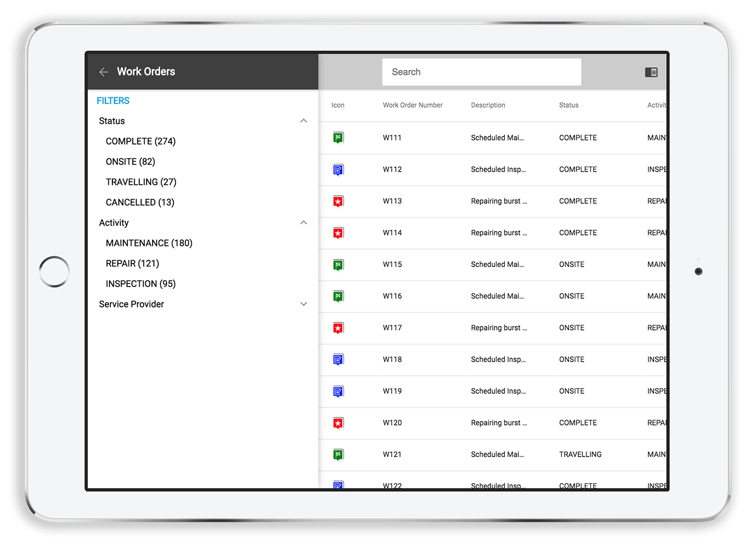
Task: Expand the Service Provider filter section
Action: coord(303,304)
